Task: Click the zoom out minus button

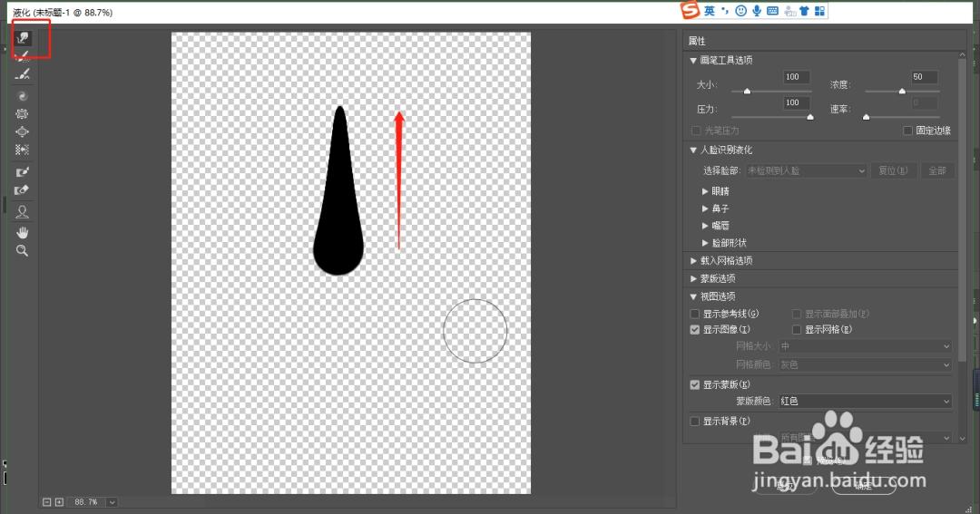Action: [47, 502]
